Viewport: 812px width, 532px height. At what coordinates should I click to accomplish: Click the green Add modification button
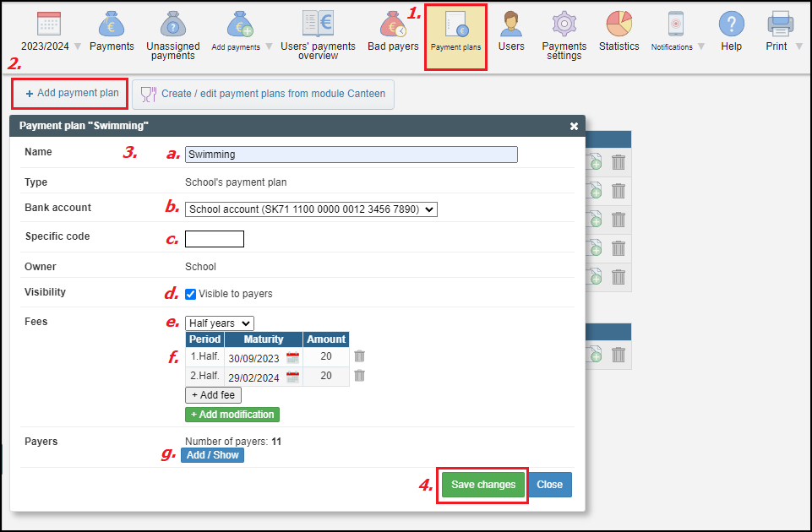pyautogui.click(x=232, y=415)
